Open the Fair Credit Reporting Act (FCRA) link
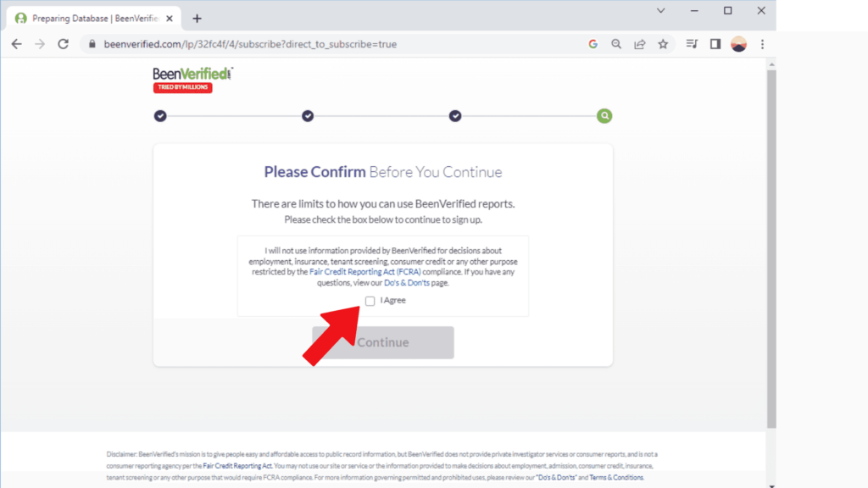Viewport: 868px width, 488px height. coord(364,272)
